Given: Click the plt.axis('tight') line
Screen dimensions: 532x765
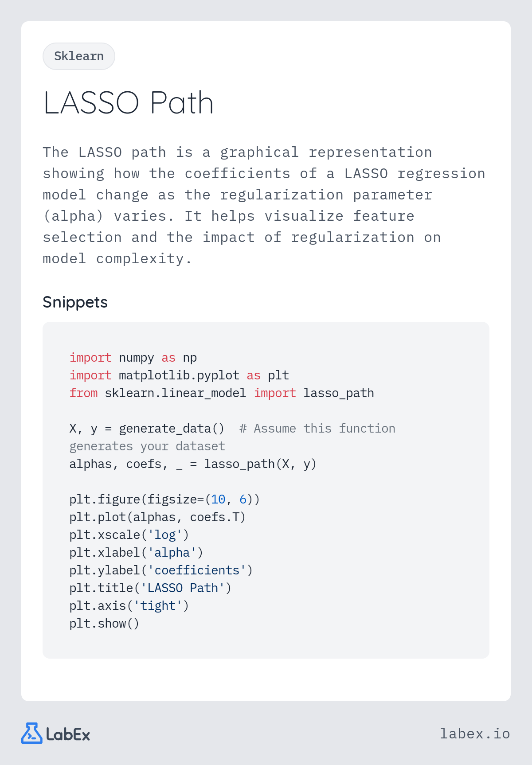Looking at the screenshot, I should [129, 606].
